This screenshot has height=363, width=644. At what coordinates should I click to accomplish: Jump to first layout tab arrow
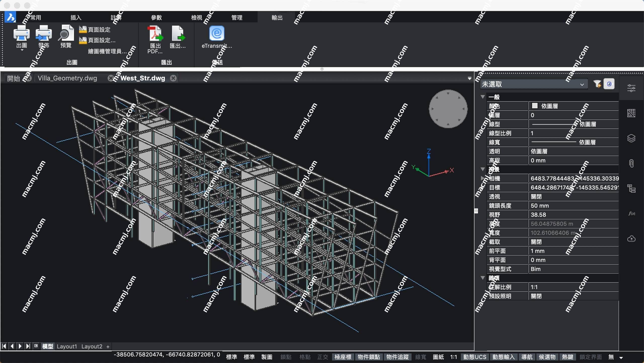point(4,346)
